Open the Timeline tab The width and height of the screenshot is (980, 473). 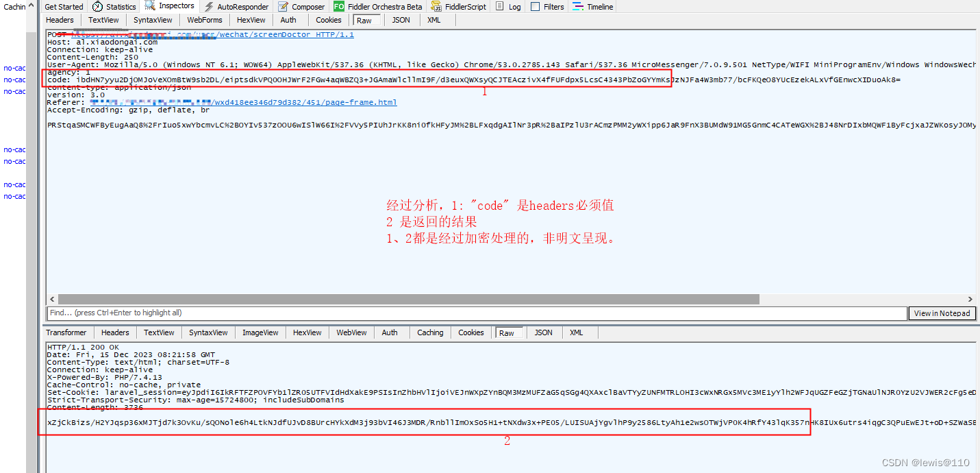point(593,7)
